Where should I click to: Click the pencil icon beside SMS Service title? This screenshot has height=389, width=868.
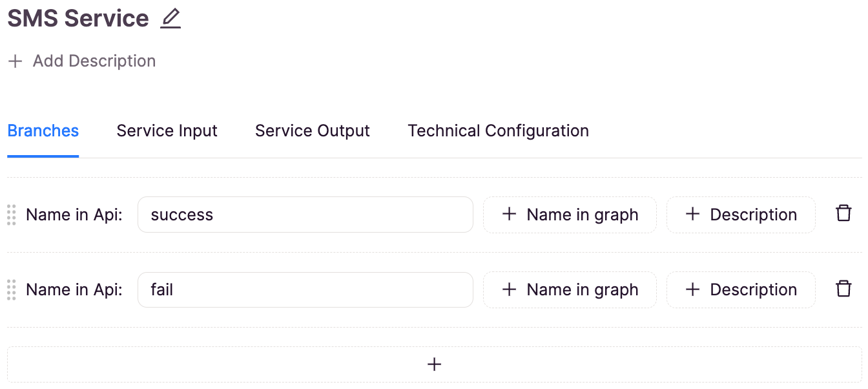pos(170,18)
